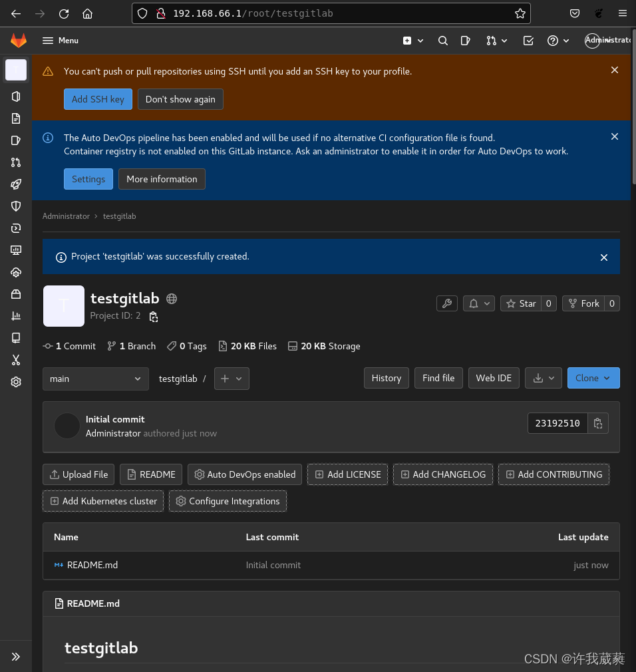This screenshot has height=672, width=636.
Task: Dismiss the Auto DevOps info banner
Action: click(615, 136)
